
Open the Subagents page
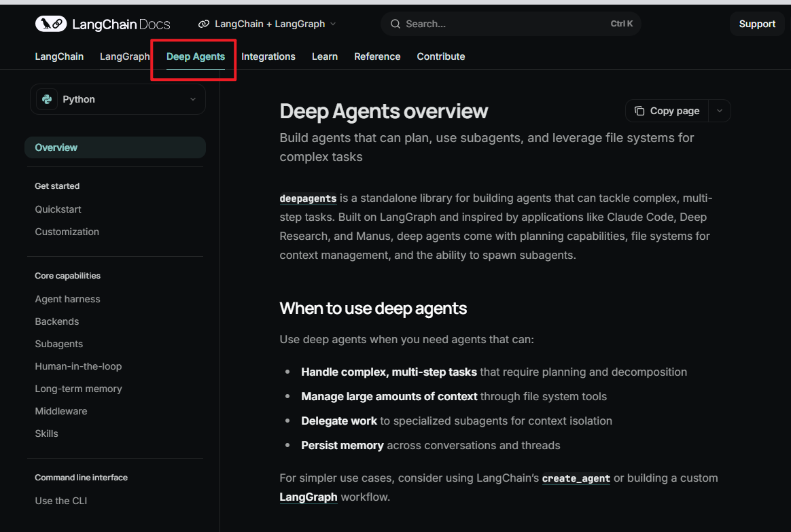59,344
